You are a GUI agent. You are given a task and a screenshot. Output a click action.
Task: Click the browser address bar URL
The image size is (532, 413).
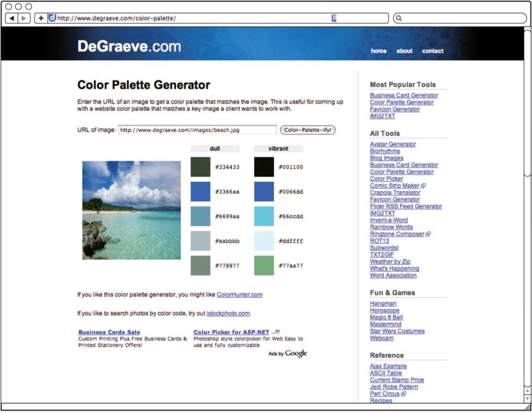click(x=116, y=18)
